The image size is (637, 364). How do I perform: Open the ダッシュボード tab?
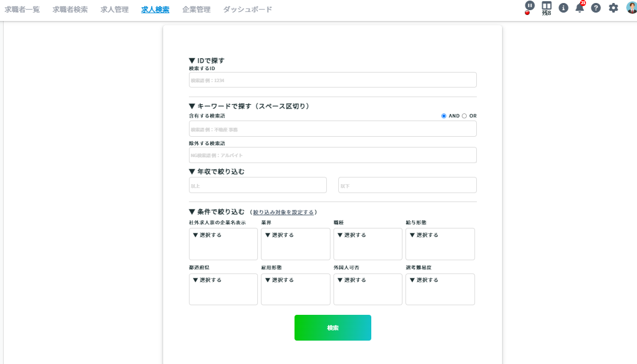247,10
